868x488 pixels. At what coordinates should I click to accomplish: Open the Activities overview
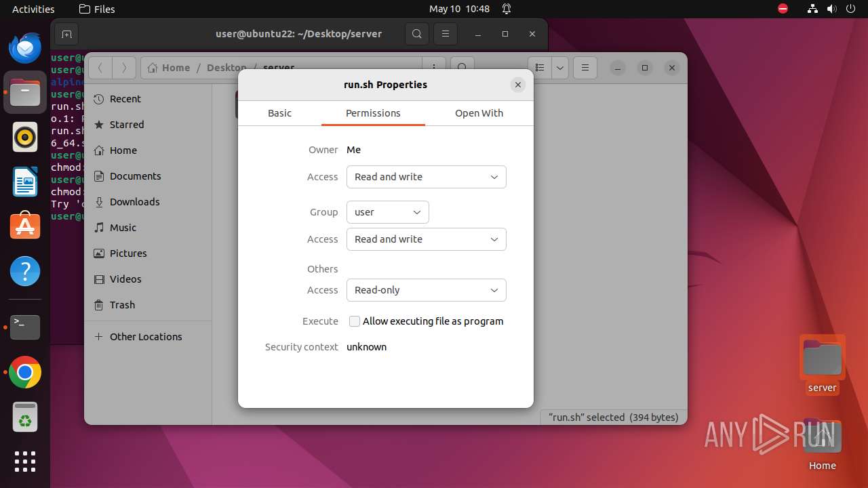(33, 9)
